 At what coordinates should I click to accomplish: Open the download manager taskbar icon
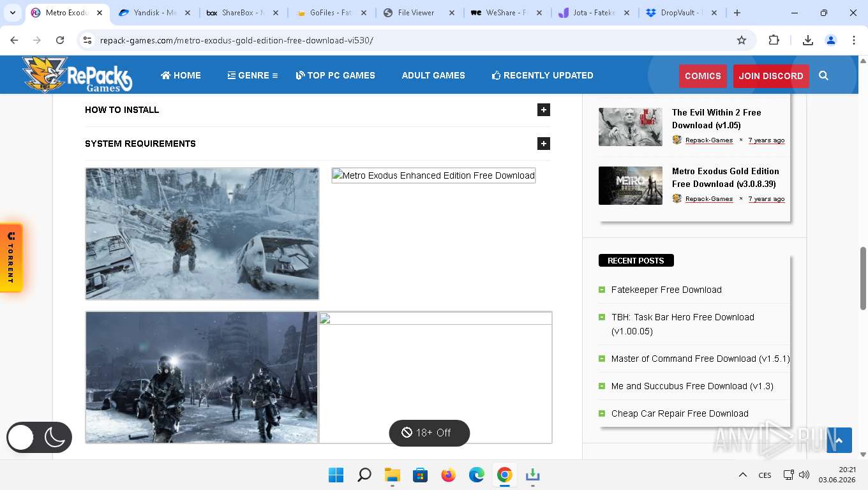click(533, 475)
